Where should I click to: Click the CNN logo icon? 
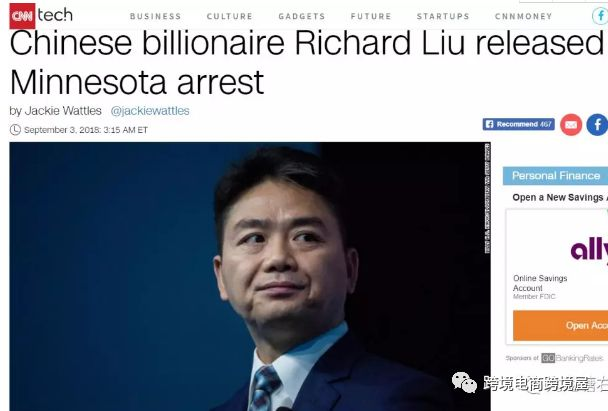pos(22,16)
